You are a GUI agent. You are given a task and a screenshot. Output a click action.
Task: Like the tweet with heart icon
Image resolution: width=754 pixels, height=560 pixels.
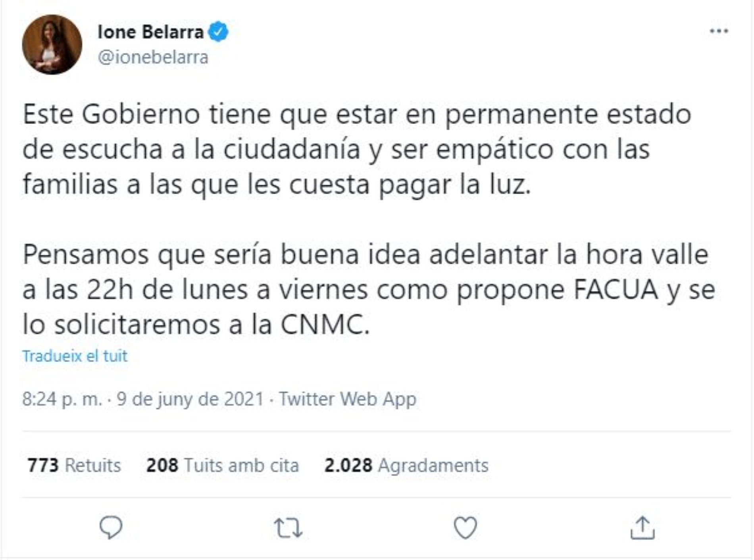click(465, 528)
